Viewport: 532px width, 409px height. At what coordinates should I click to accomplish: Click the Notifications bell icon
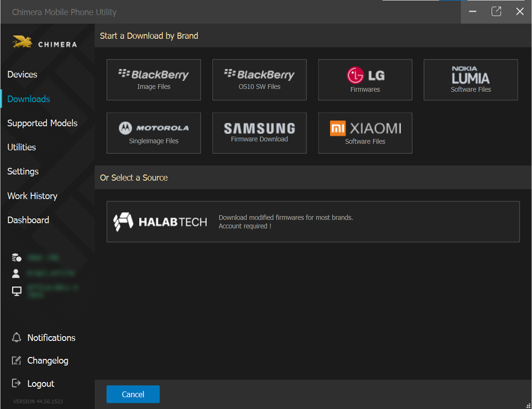tap(17, 338)
